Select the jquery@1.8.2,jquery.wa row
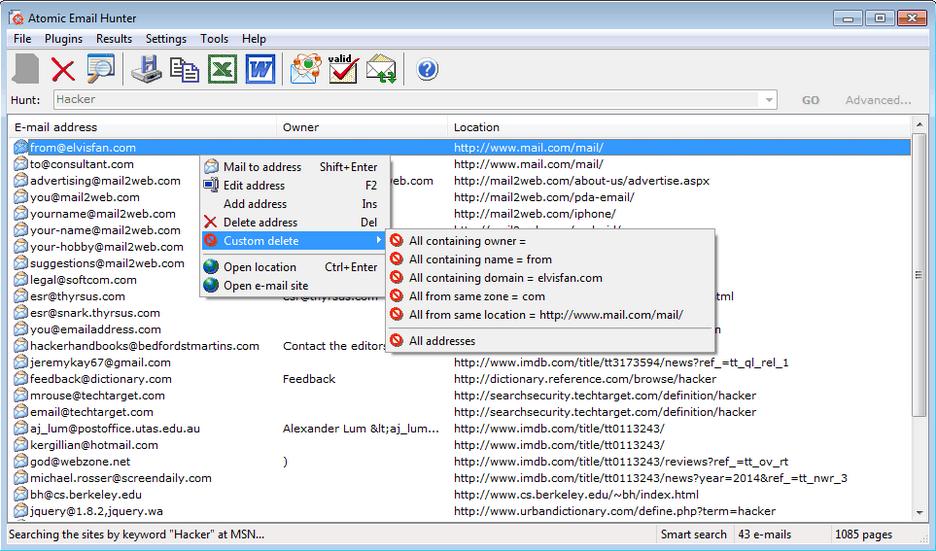 461,511
